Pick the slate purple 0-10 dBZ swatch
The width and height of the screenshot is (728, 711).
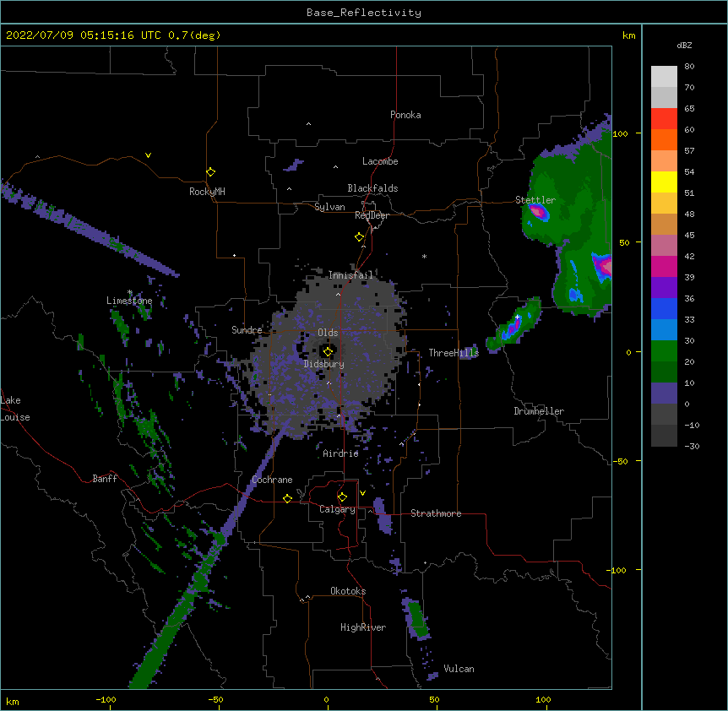664,393
